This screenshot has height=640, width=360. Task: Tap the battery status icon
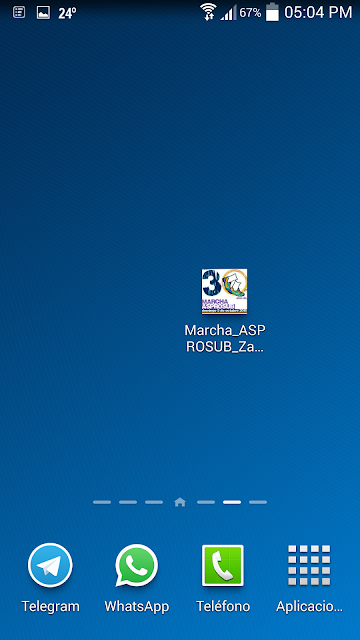coord(272,12)
